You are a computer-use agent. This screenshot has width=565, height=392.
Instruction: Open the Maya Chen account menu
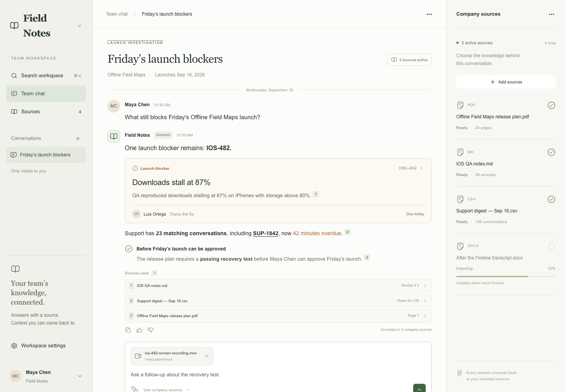[80, 376]
